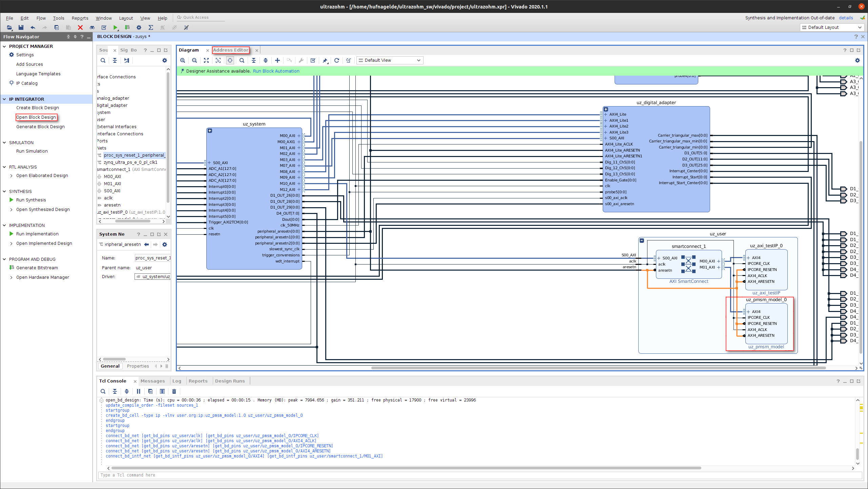This screenshot has width=868, height=489.
Task: Expand the digital_adapter tree item
Action: point(97,105)
